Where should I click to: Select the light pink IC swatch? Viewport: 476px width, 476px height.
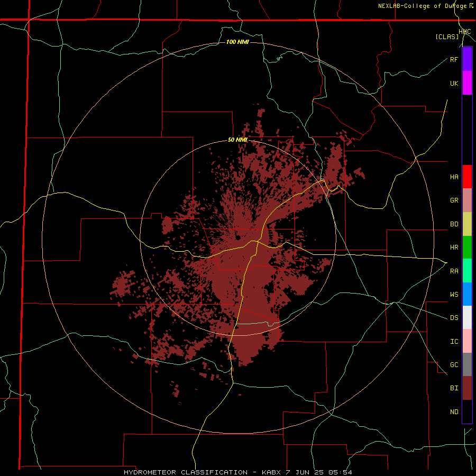point(467,341)
